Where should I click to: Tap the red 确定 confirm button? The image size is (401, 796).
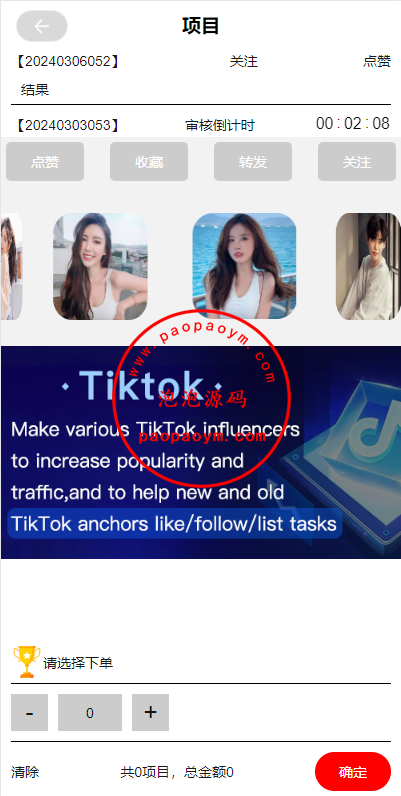pos(353,772)
